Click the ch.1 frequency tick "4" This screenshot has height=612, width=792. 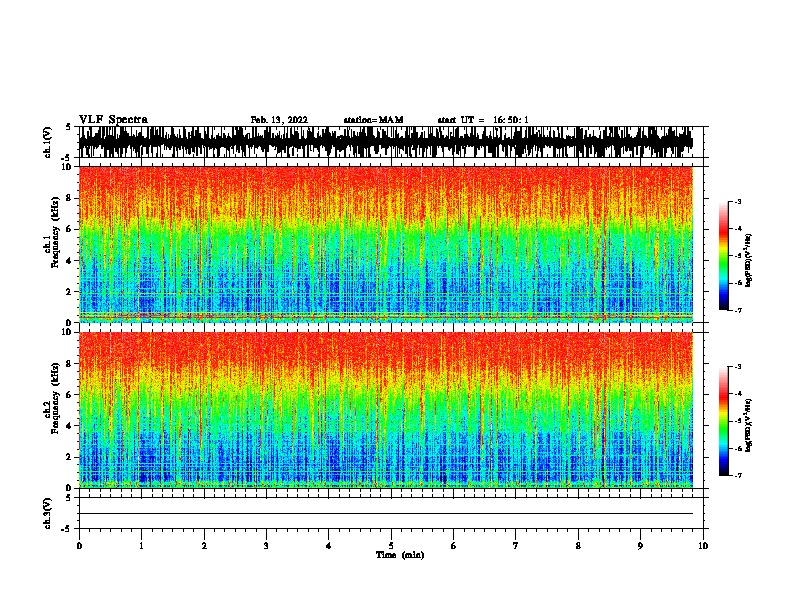[69, 261]
